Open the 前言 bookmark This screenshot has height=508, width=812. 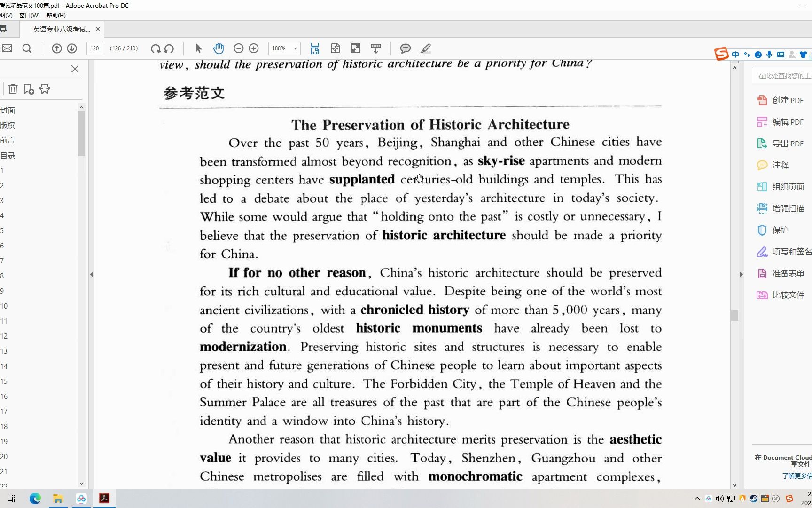tap(8, 140)
